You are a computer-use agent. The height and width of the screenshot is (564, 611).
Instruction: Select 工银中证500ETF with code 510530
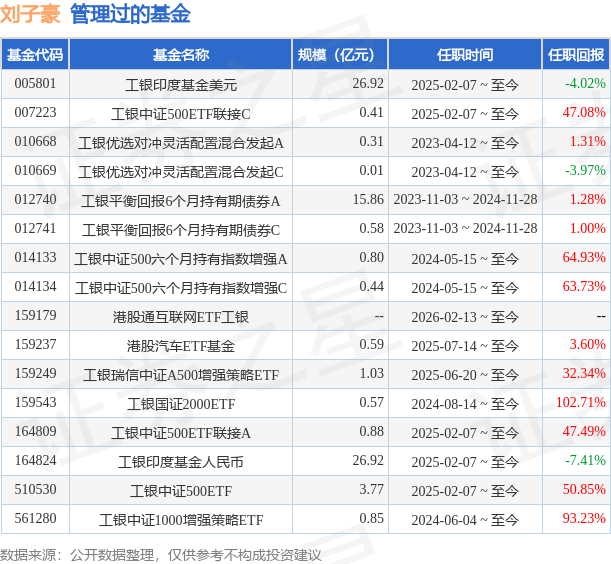click(x=181, y=490)
